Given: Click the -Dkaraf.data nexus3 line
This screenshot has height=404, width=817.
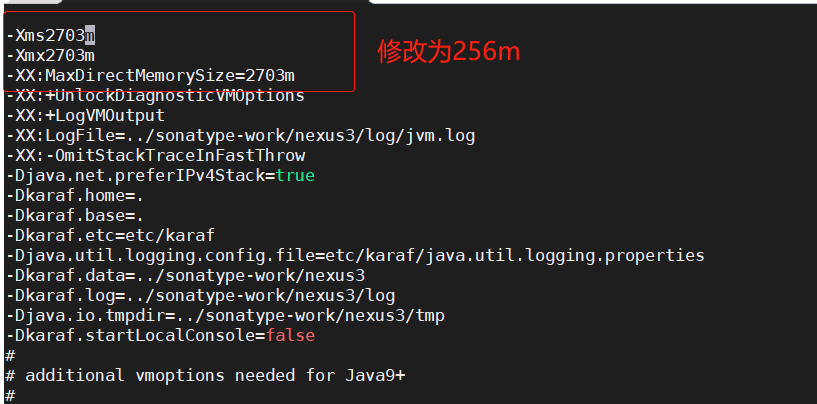Looking at the screenshot, I should [x=185, y=275].
